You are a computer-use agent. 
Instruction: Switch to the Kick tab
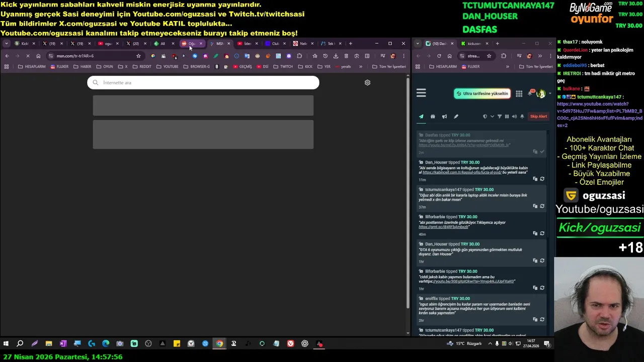click(24, 44)
